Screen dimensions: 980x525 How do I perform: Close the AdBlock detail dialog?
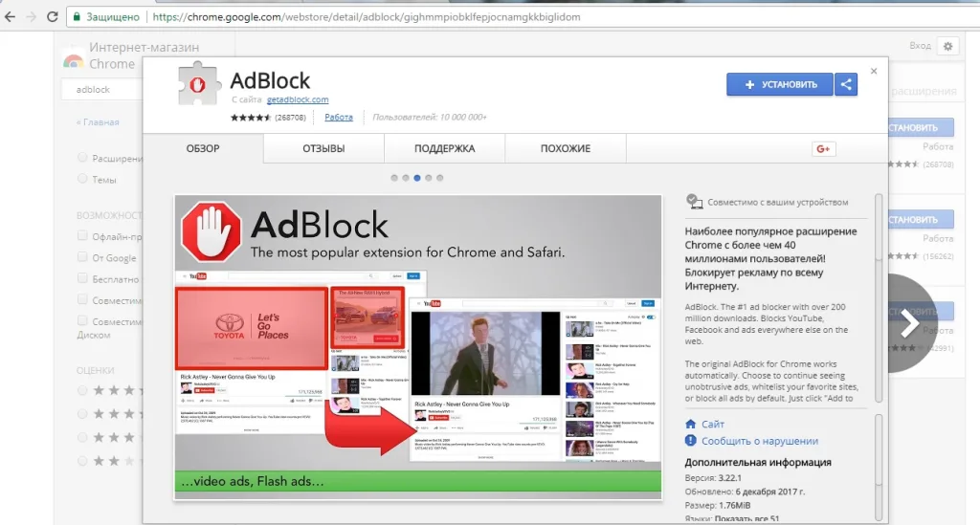click(874, 71)
